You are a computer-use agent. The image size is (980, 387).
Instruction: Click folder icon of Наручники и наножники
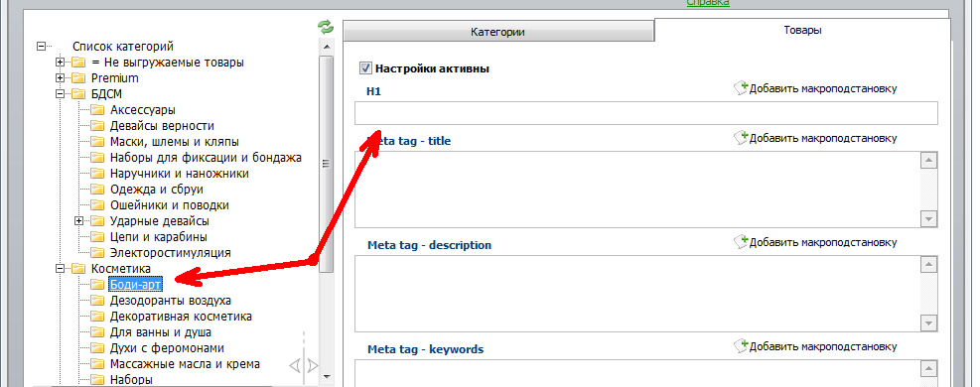click(97, 174)
